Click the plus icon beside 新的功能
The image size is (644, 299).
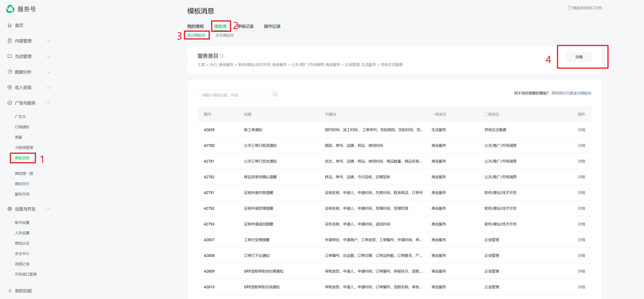point(10,291)
